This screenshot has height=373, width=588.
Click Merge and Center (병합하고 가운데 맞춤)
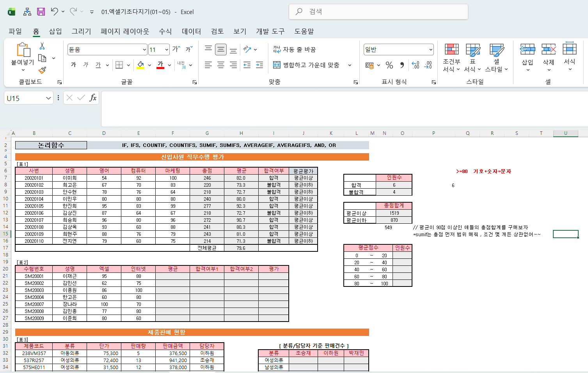306,65
